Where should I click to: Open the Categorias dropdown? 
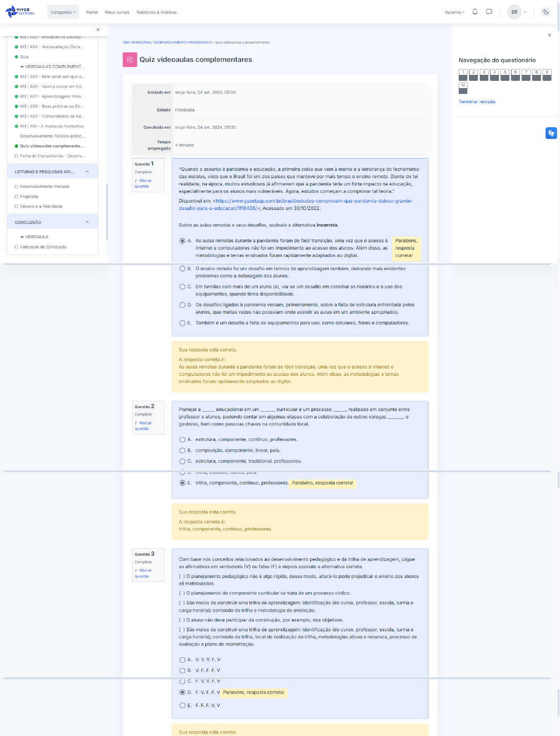point(63,12)
